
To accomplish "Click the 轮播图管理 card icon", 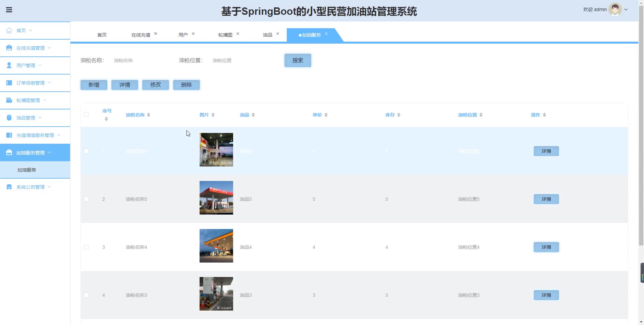I will 9,100.
